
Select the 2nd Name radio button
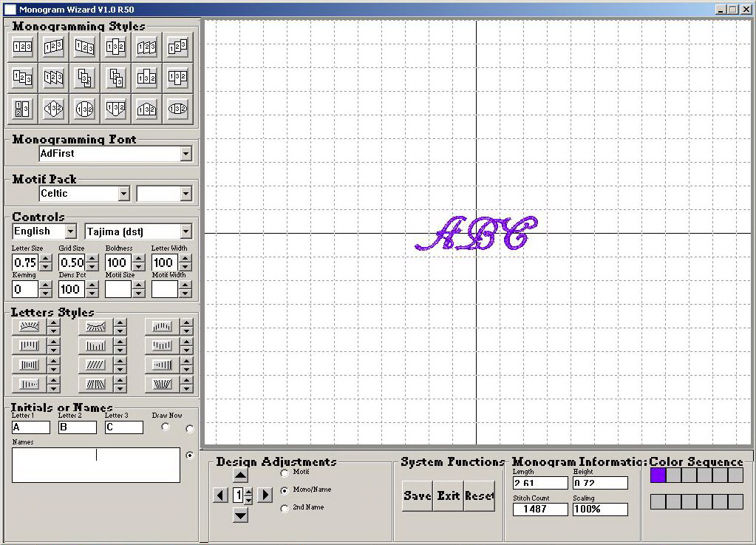pyautogui.click(x=285, y=508)
